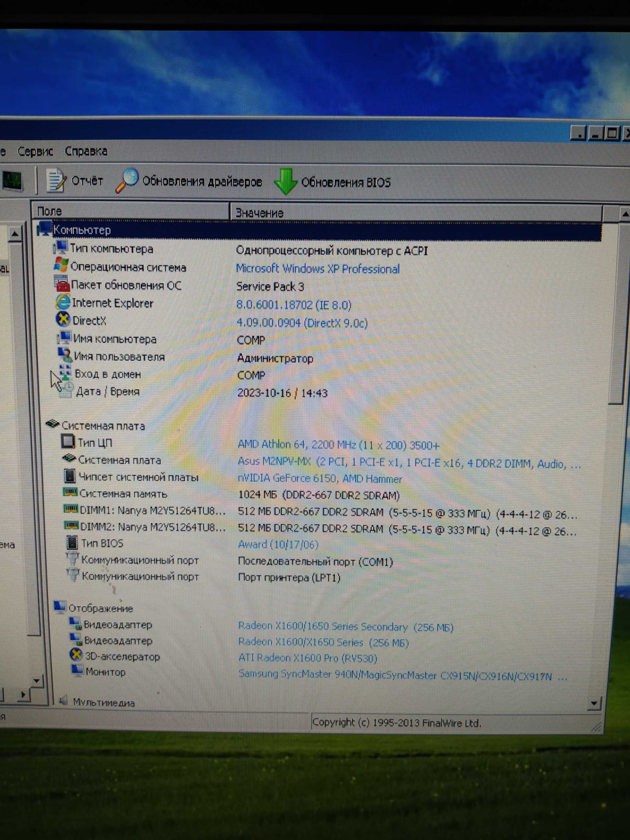This screenshot has height=840, width=630.
Task: Open Radeon X1600/1650 Series Secondary link
Action: 346,627
